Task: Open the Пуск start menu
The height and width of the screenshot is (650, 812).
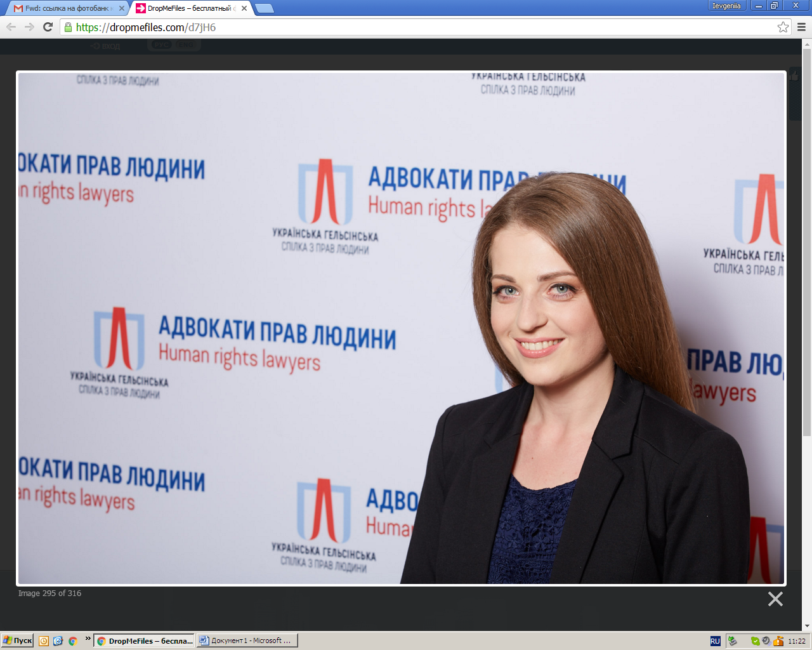Action: point(18,640)
